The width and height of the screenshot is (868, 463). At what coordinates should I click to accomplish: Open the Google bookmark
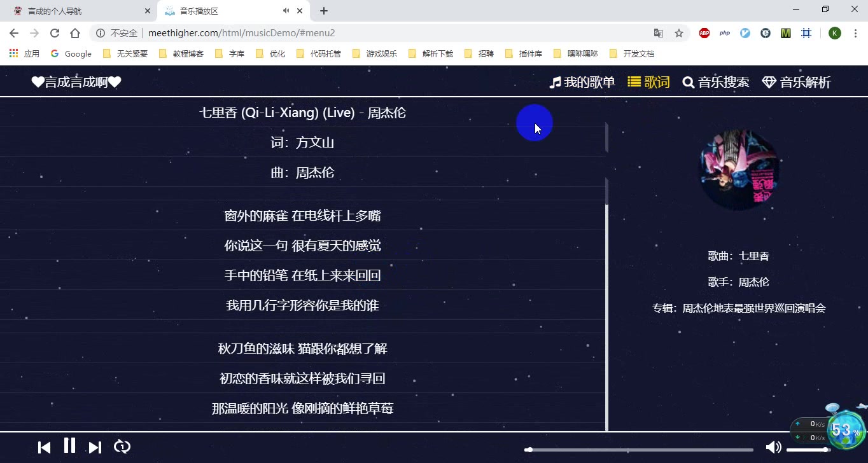pyautogui.click(x=71, y=53)
